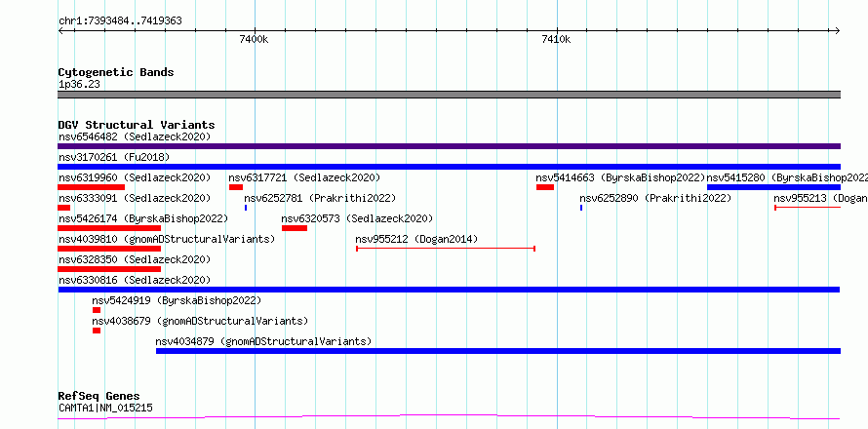
Task: Select nsv4038679 (gnomADStructuralVariants) label
Action: point(200,321)
